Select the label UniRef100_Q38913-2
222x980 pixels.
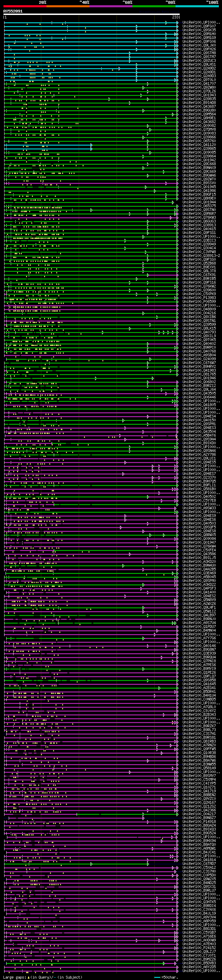(201, 256)
